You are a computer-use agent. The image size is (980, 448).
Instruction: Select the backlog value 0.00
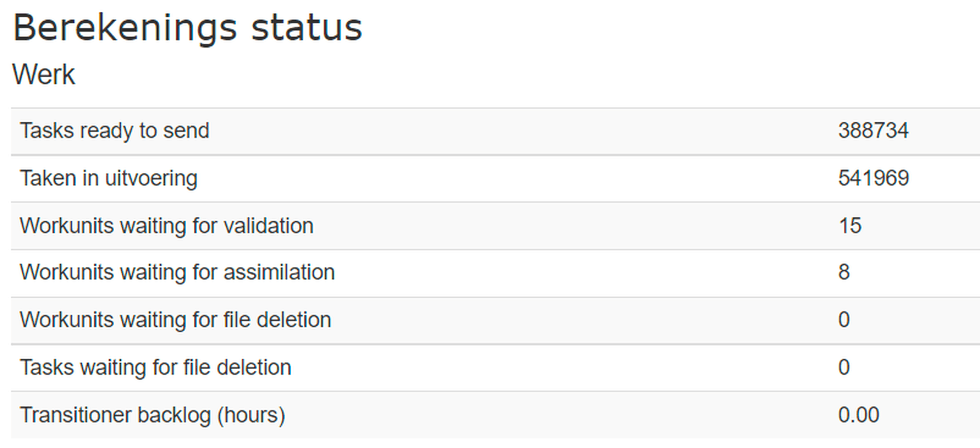click(858, 415)
